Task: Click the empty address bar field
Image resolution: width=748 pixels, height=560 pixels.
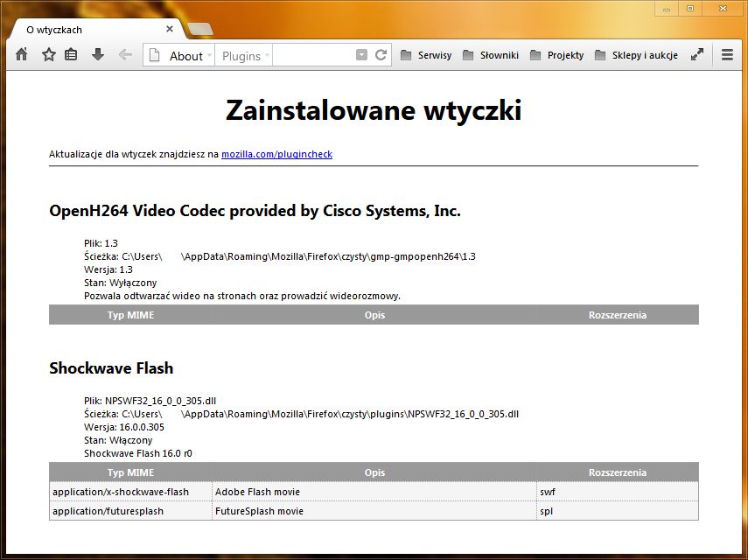Action: tap(314, 55)
